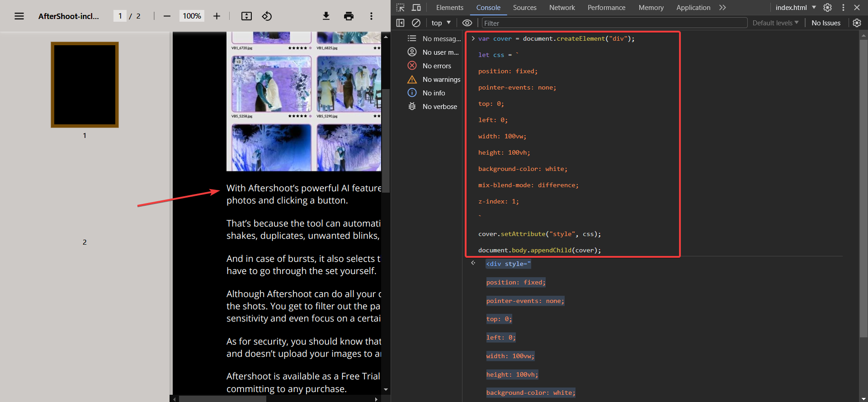Image resolution: width=868 pixels, height=402 pixels.
Task: Activate the inspect element picker
Action: [x=401, y=8]
